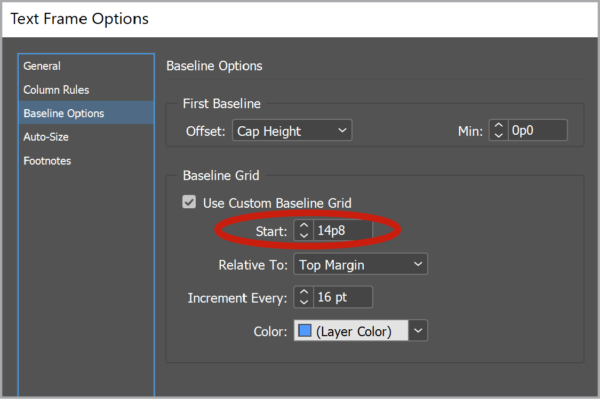Open the Footnotes section

tap(86, 161)
